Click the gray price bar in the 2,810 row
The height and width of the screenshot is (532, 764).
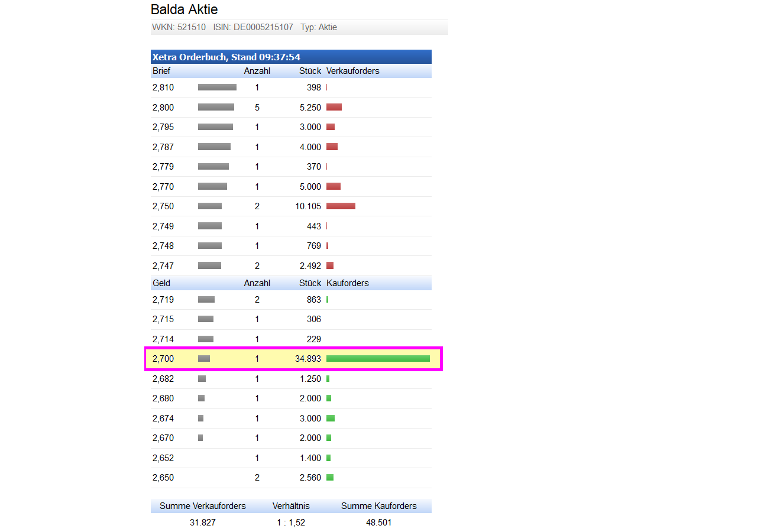tap(217, 87)
